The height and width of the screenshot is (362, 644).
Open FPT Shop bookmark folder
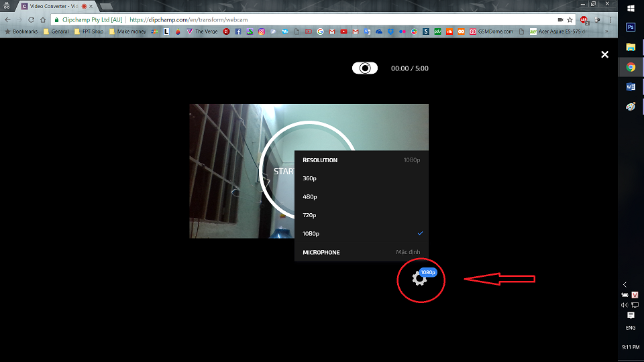pos(89,32)
